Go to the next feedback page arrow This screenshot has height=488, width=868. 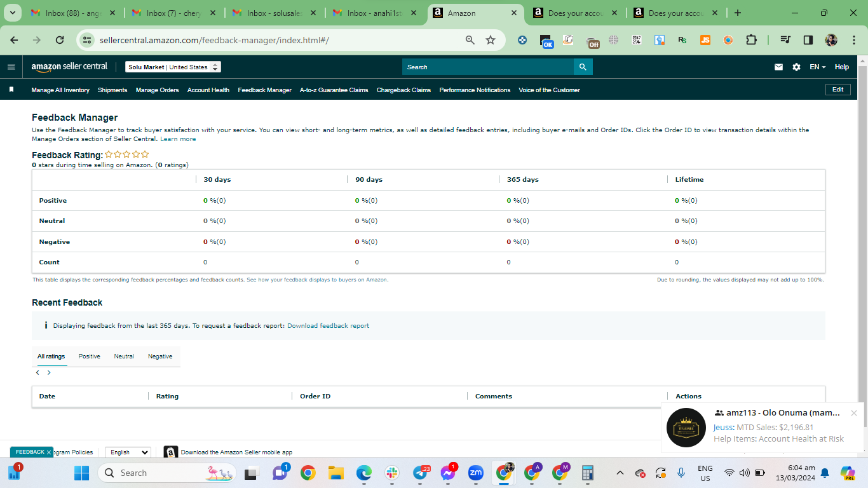click(x=49, y=373)
